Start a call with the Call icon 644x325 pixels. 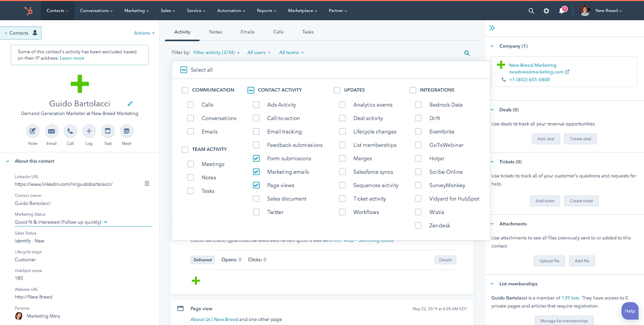70,131
